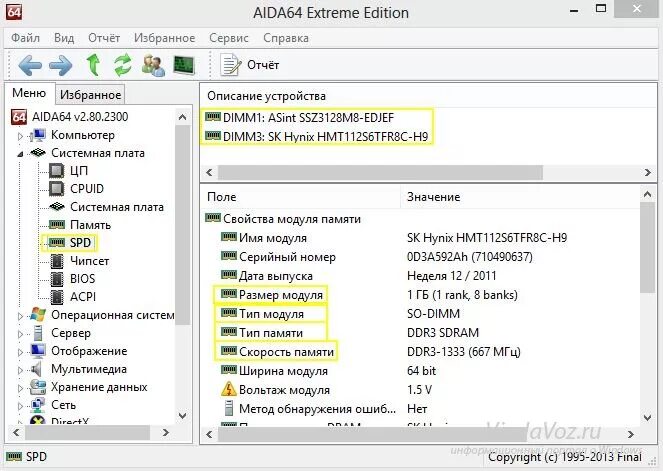This screenshot has height=471, width=663.
Task: Go up one level with green arrow
Action: point(93,65)
